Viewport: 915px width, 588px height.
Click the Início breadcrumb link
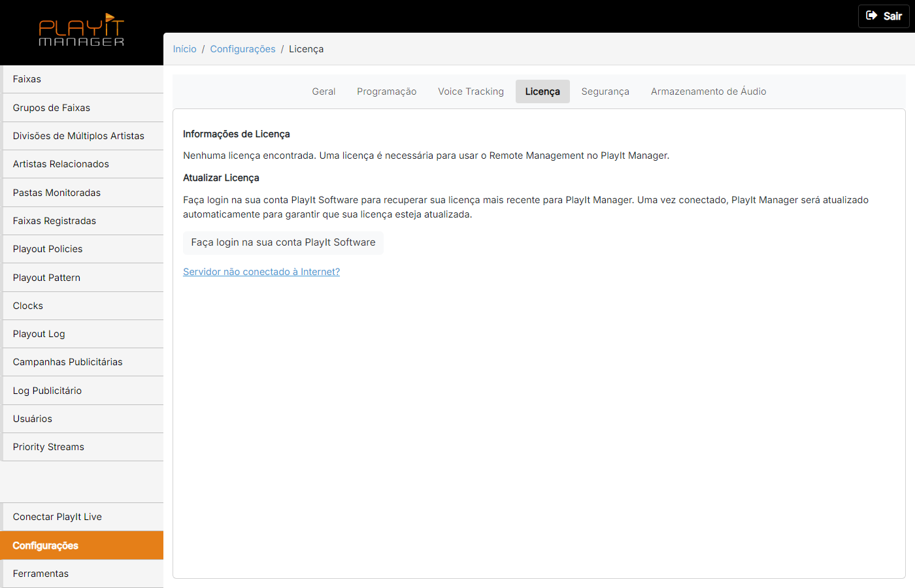(184, 49)
